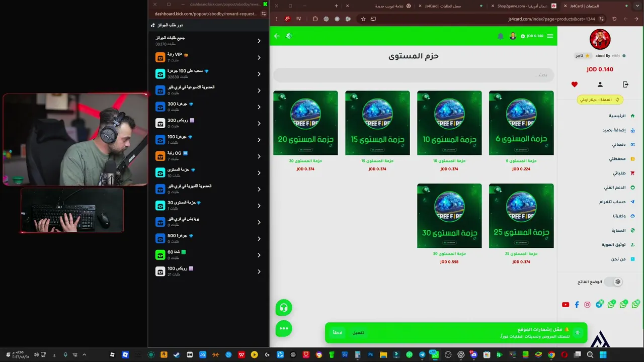Screen dimensions: 644x362
Task: Click the notification bell in the green header
Action: 500,36
